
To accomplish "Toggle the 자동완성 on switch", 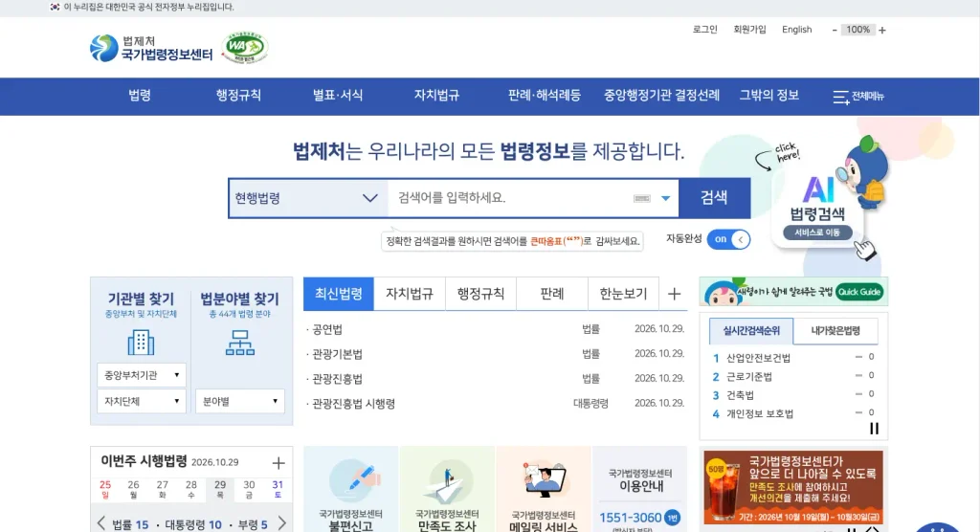I will pyautogui.click(x=728, y=239).
